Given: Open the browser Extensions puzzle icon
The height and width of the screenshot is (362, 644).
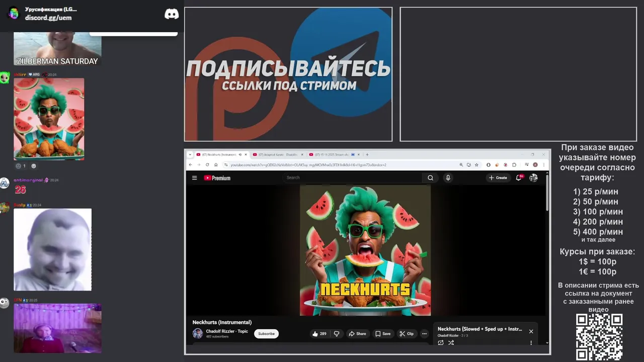Looking at the screenshot, I should (x=514, y=164).
